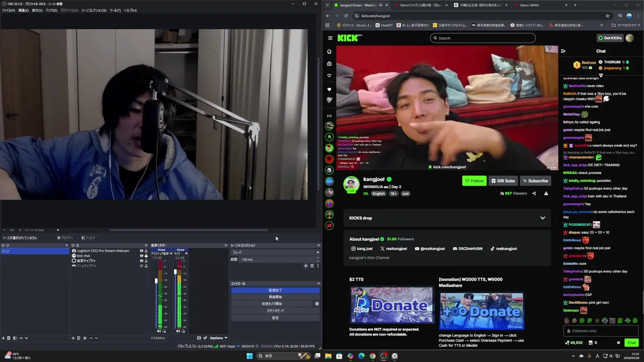
Task: Open virtual camera settings gear in controls
Action: click(316, 304)
